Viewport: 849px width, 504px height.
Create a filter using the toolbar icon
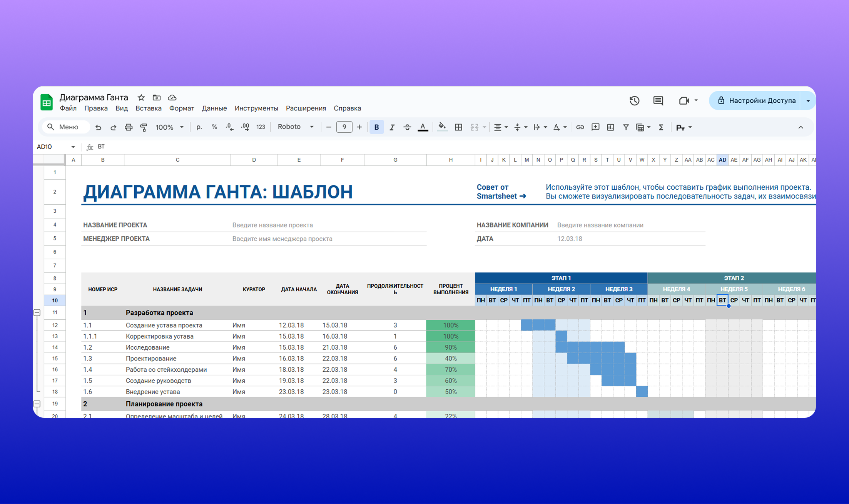(626, 127)
